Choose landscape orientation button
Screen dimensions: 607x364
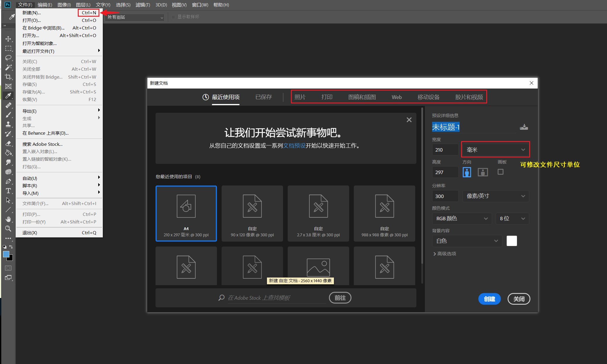pos(483,172)
